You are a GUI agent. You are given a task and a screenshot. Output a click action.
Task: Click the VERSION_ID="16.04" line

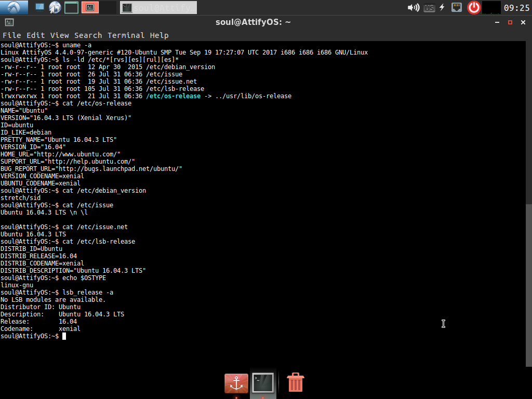[x=33, y=147]
